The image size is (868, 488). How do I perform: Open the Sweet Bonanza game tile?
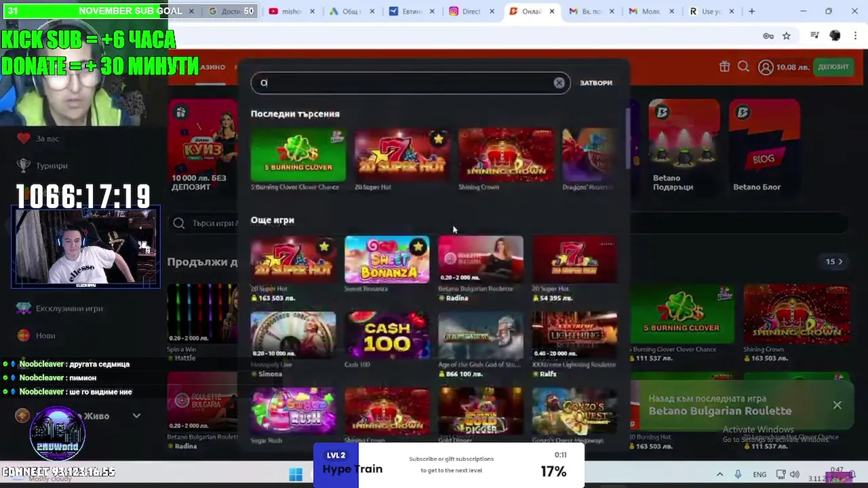pyautogui.click(x=387, y=260)
